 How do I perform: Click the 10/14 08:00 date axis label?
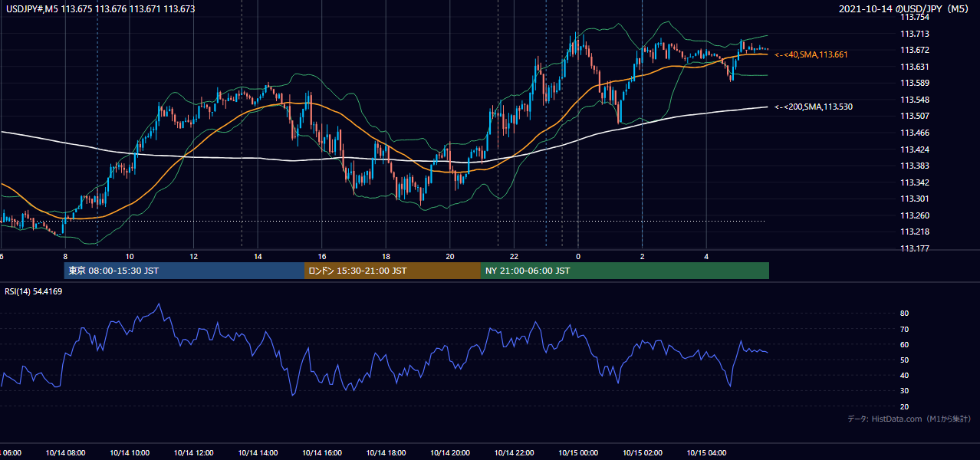pos(65,452)
